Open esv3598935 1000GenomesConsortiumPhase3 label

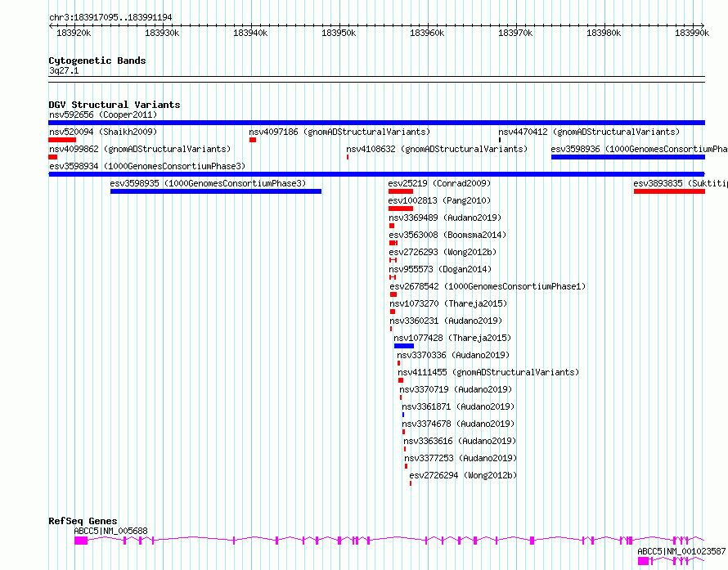[x=208, y=183]
